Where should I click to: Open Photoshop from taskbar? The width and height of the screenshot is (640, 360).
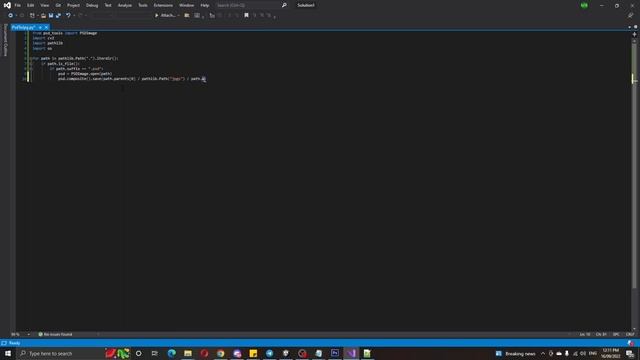pos(335,353)
